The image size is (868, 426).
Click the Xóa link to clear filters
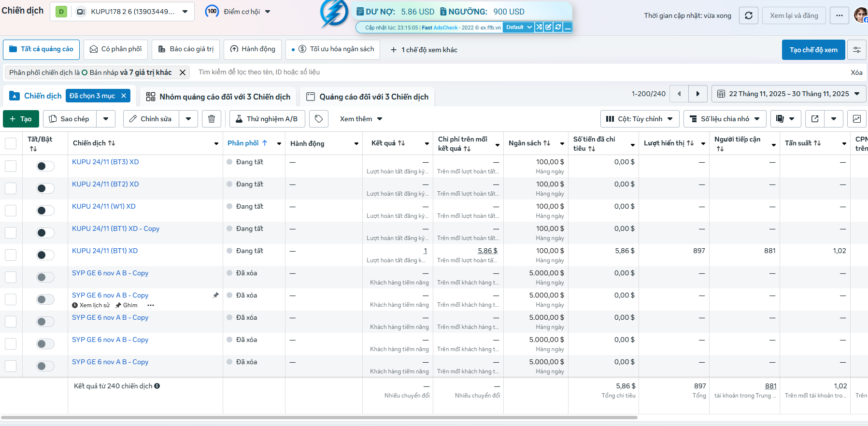856,72
